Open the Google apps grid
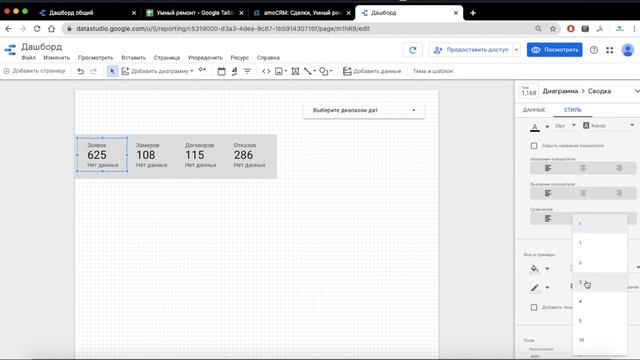The height and width of the screenshot is (360, 640). [x=609, y=50]
